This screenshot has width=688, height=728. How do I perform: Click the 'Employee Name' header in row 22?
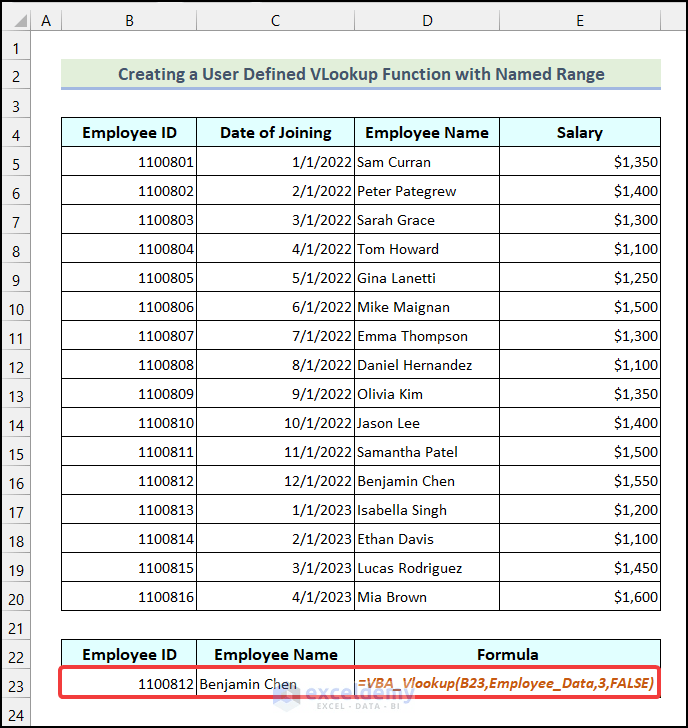(x=275, y=654)
